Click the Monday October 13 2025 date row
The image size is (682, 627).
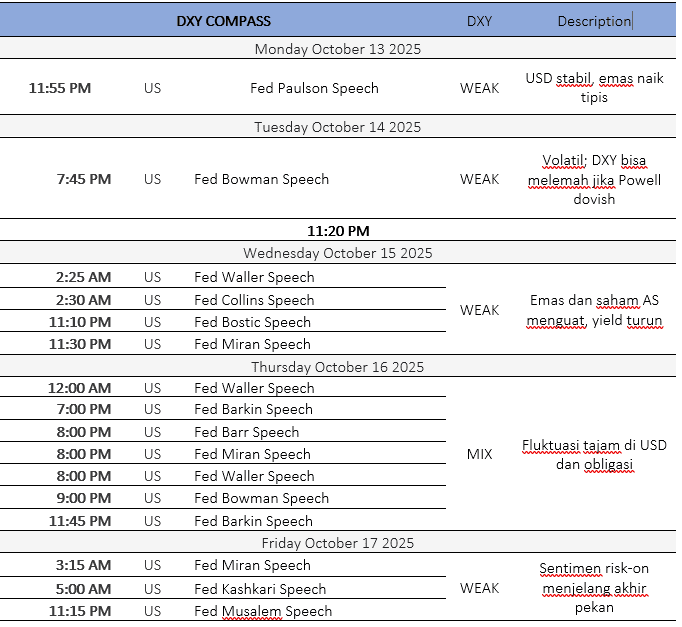[x=337, y=49]
